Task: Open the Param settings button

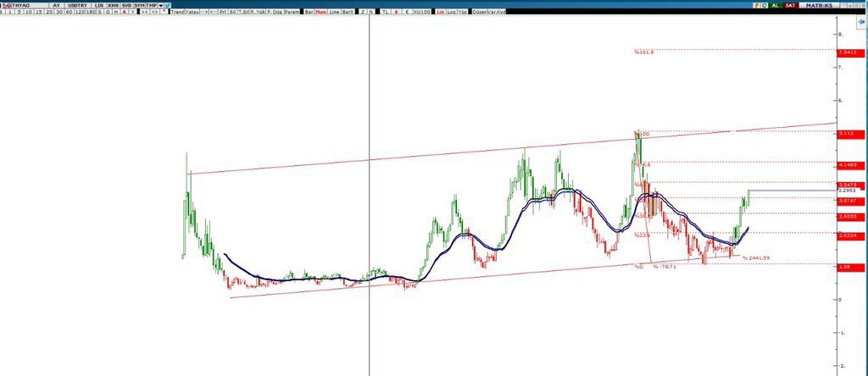Action: 292,12
